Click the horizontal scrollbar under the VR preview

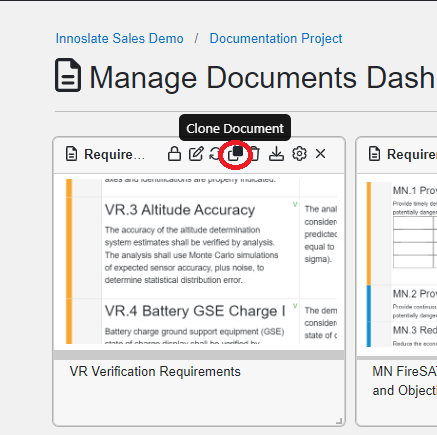[x=199, y=355]
